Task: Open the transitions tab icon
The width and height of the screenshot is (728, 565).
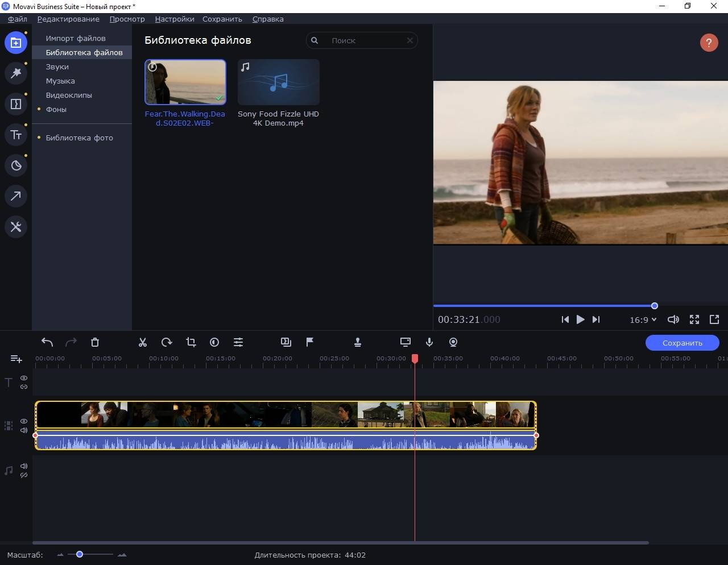Action: pos(16,104)
